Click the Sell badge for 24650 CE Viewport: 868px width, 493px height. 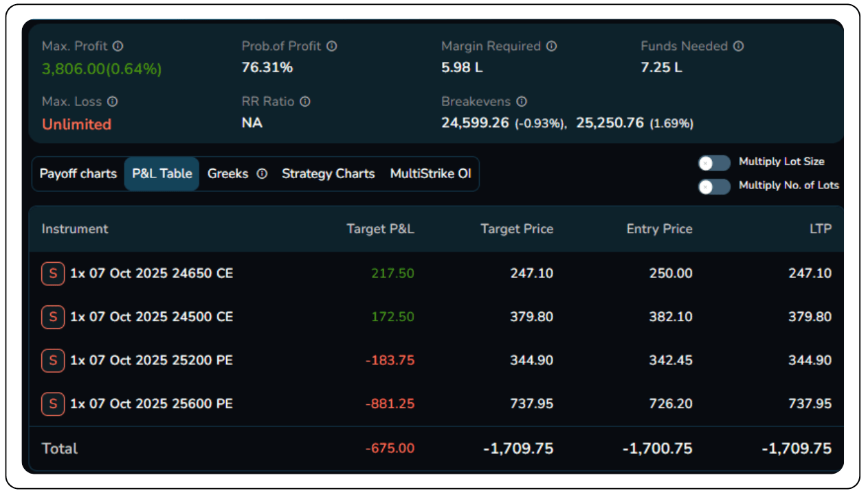point(53,273)
